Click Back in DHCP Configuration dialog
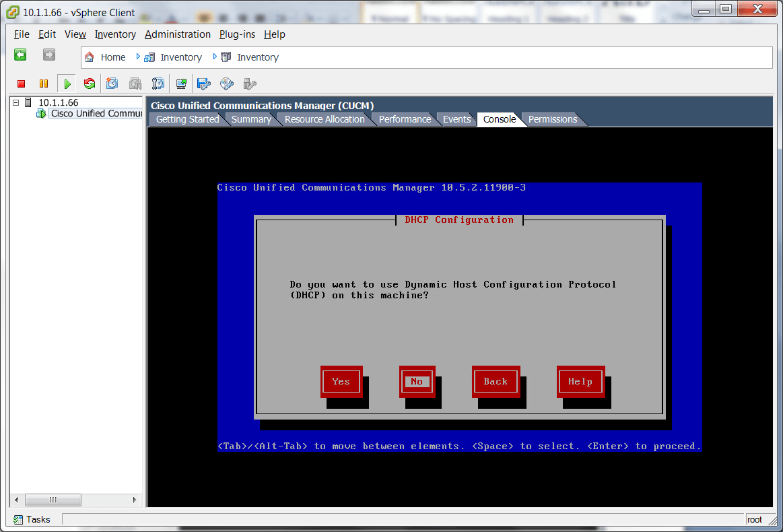 tap(496, 382)
